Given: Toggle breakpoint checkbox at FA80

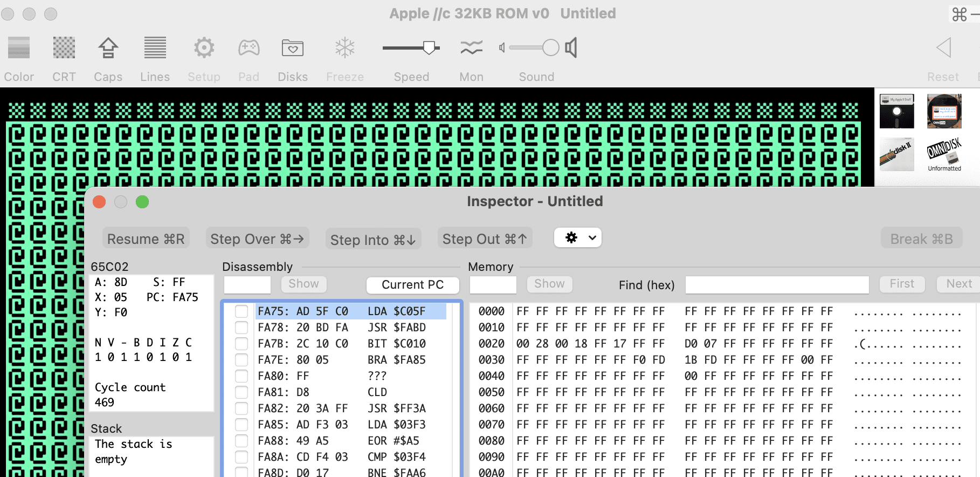Looking at the screenshot, I should pos(241,376).
